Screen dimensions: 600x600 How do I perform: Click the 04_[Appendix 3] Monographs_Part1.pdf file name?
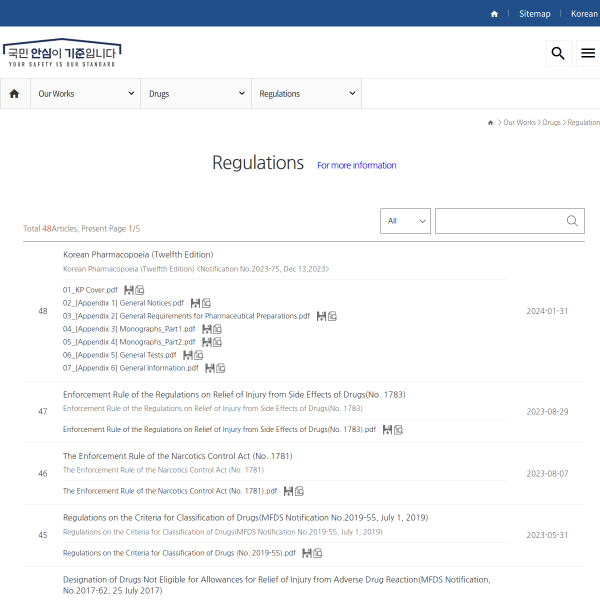pyautogui.click(x=129, y=329)
